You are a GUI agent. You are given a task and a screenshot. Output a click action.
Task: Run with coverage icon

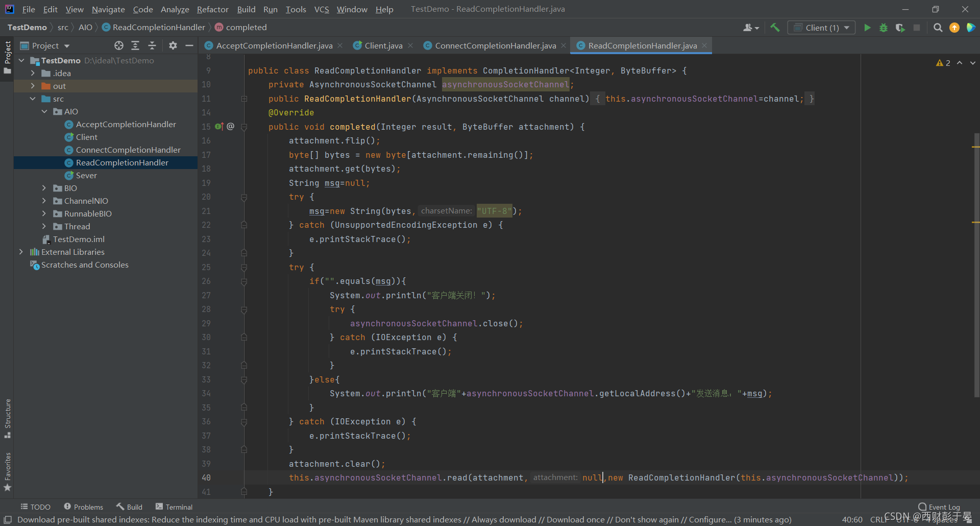point(900,28)
